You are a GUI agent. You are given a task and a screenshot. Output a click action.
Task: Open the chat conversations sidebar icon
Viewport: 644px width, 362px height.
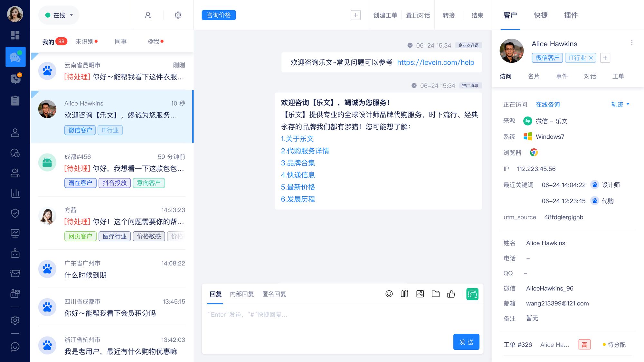tap(15, 57)
